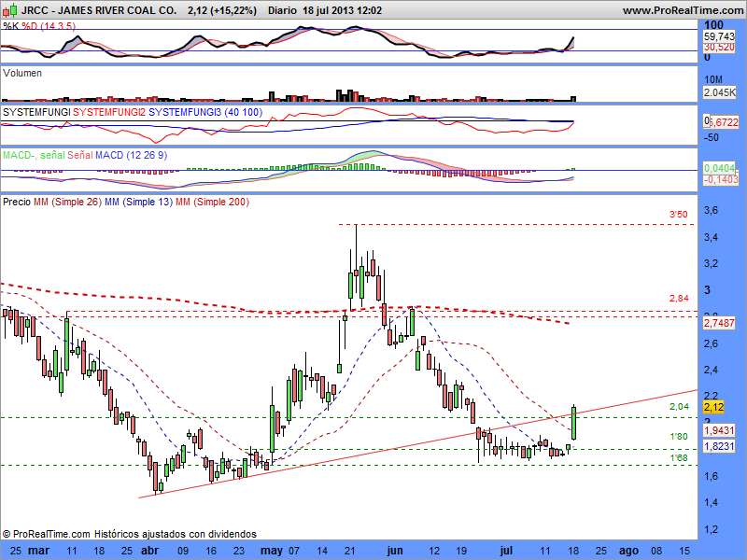Click the %K stochastic label
Image resolution: width=747 pixels, height=560 pixels.
(x=10, y=26)
